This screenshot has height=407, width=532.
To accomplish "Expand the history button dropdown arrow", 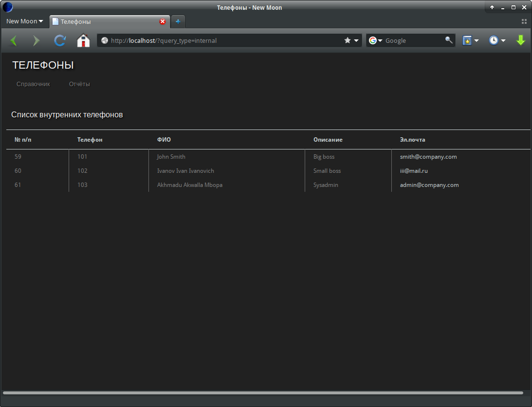I will click(503, 40).
